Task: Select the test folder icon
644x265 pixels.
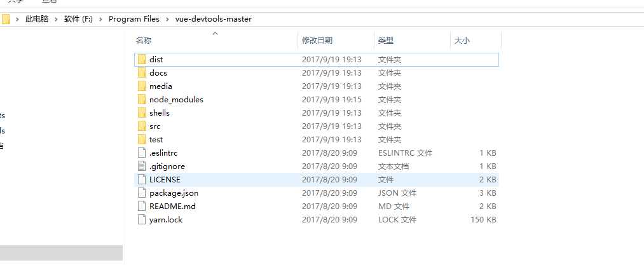Action: [x=142, y=139]
